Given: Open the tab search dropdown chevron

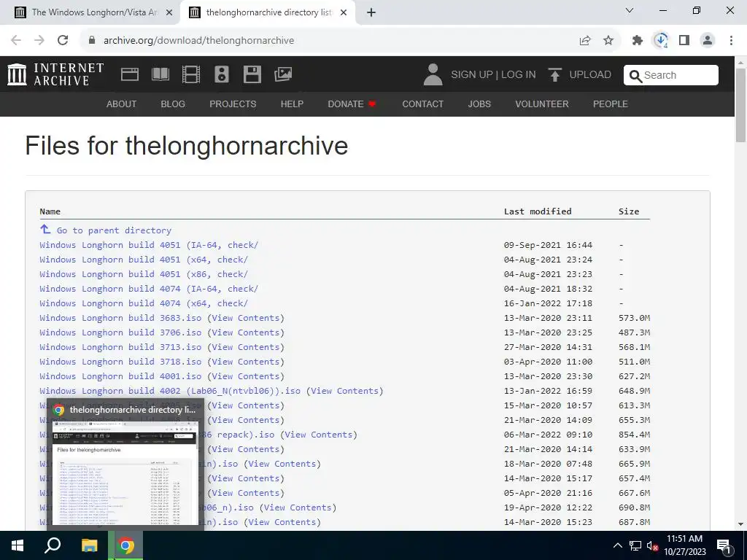Looking at the screenshot, I should (630, 10).
